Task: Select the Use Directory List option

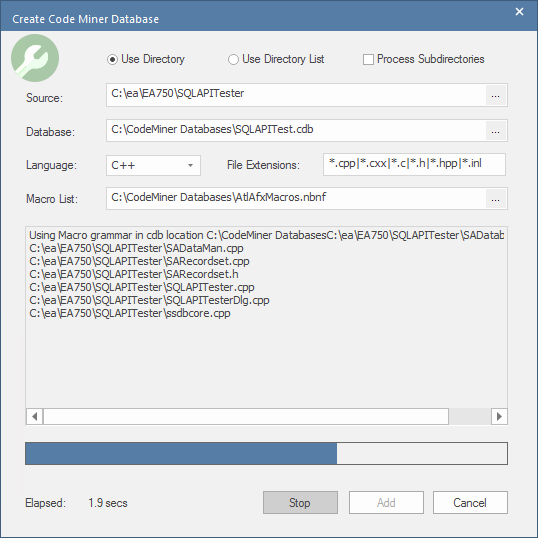Action: 276,59
